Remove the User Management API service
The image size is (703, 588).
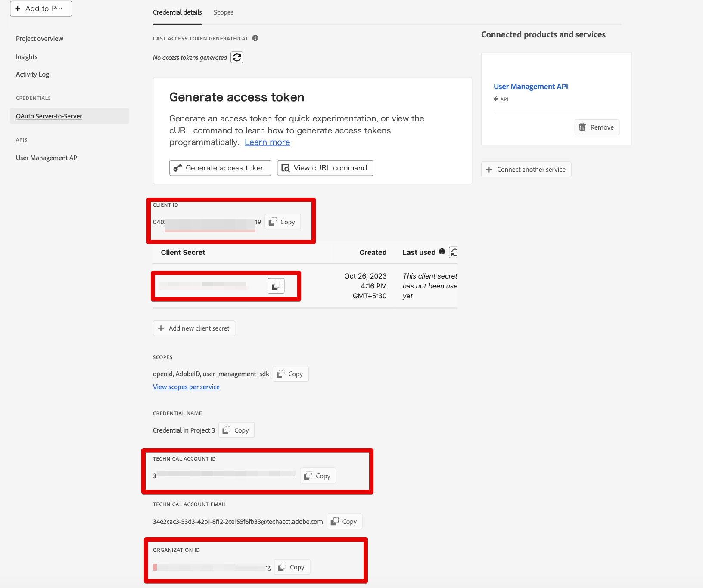597,127
